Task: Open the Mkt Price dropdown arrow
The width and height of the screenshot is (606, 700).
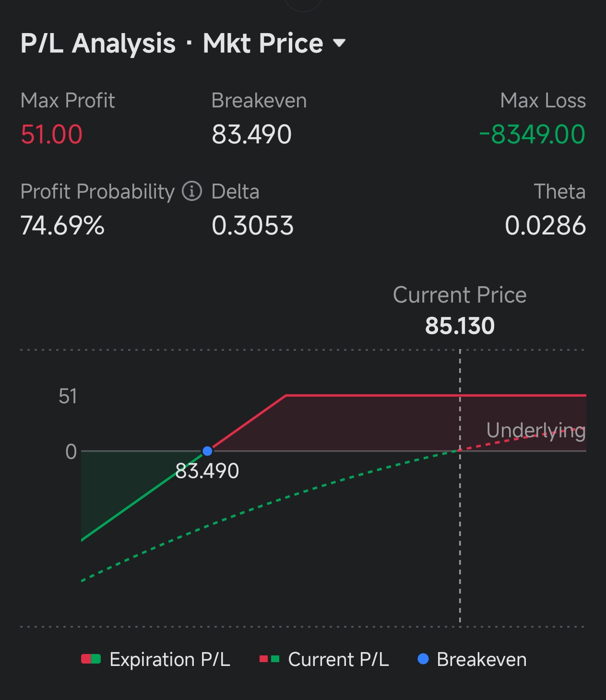Action: pos(339,44)
